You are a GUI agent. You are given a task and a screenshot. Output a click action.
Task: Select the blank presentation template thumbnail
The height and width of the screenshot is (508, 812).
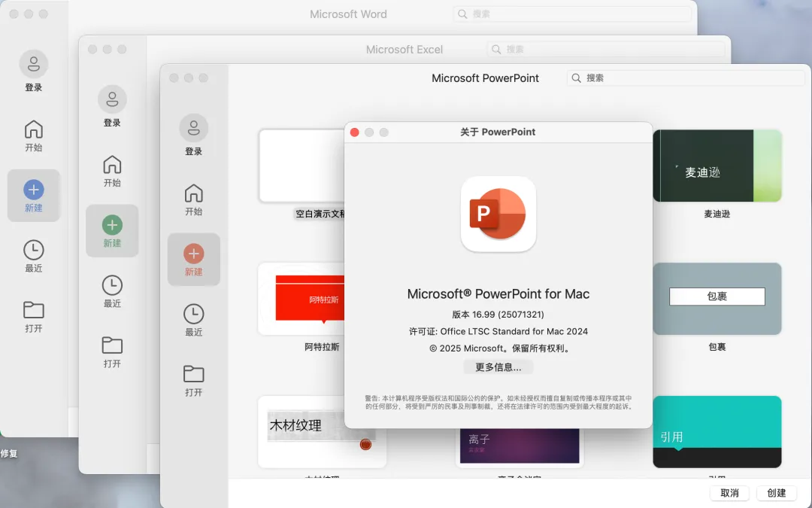[302, 166]
